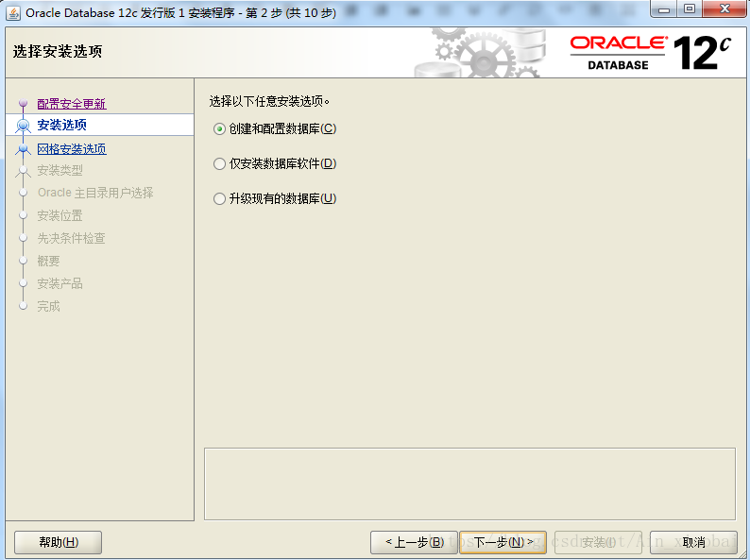Click the 帮助(H) button
Image resolution: width=750 pixels, height=560 pixels.
tap(58, 542)
